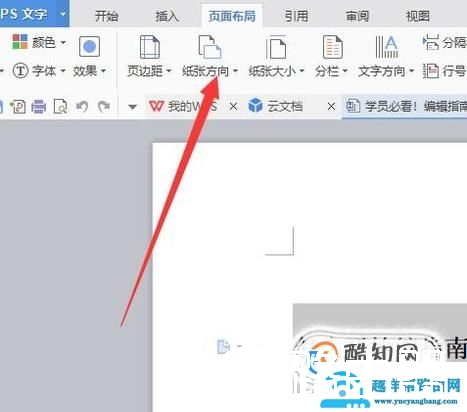This screenshot has width=467, height=412.
Task: Click the 效果 circle icon
Action: pos(89,46)
